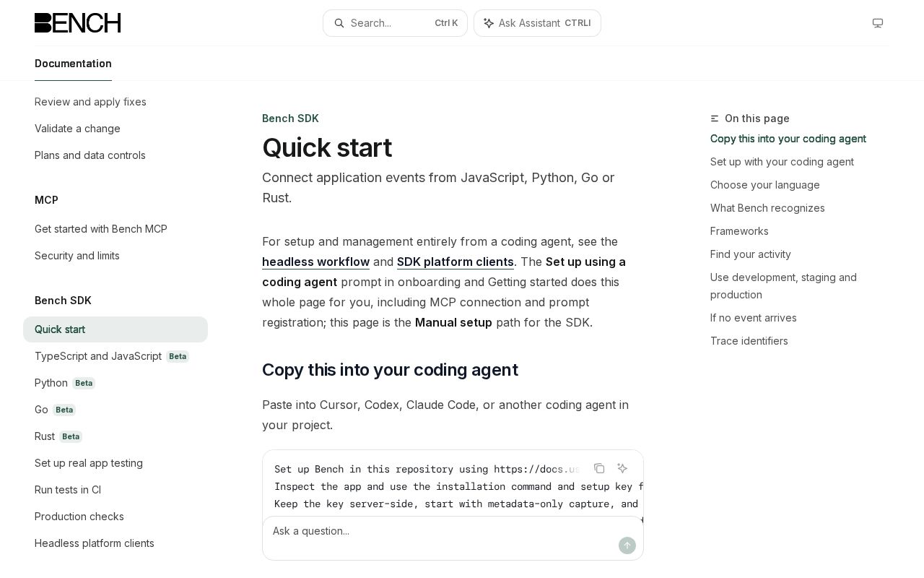Viewport: 924px width, 578px height.
Task: Open the Documentation tab
Action: pos(73,64)
